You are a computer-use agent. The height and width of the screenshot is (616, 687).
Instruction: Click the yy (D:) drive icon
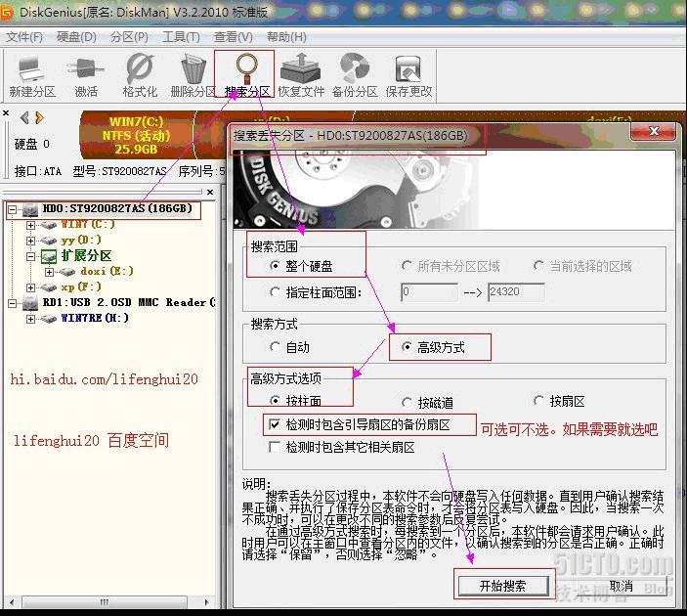click(x=49, y=241)
